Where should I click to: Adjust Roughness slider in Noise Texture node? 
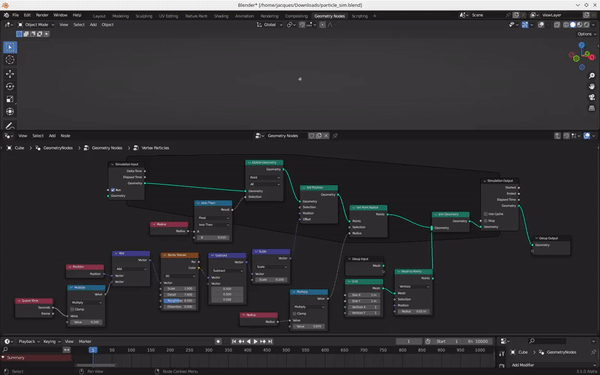[179, 301]
